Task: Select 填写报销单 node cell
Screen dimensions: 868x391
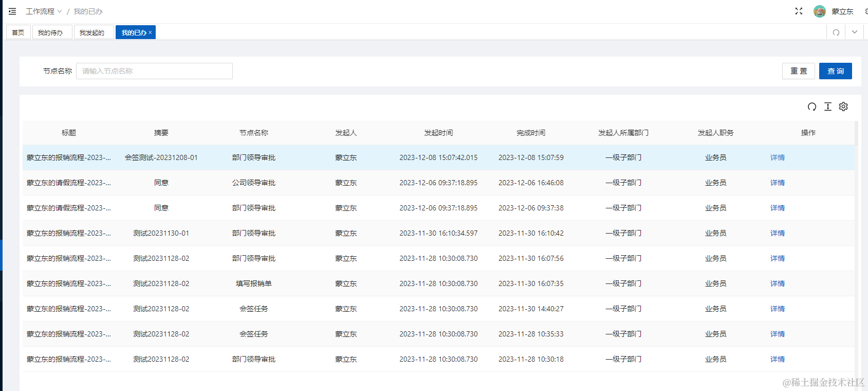Action: [254, 283]
